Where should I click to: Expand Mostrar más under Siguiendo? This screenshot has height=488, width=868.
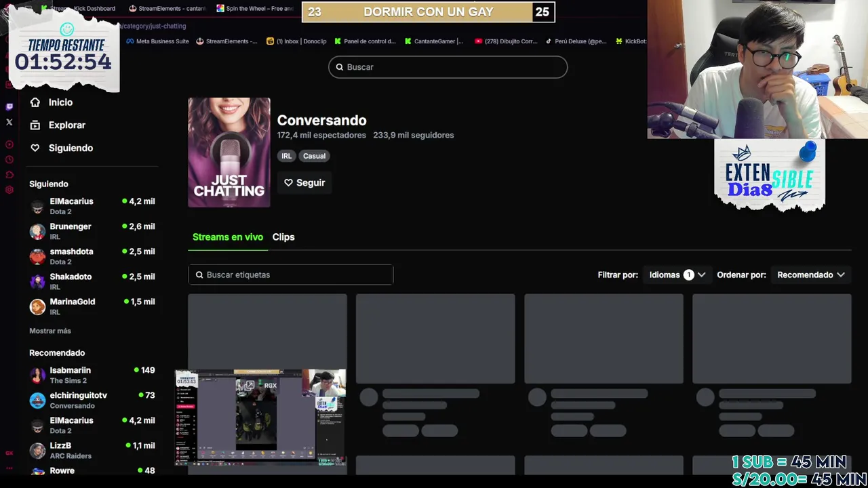50,331
